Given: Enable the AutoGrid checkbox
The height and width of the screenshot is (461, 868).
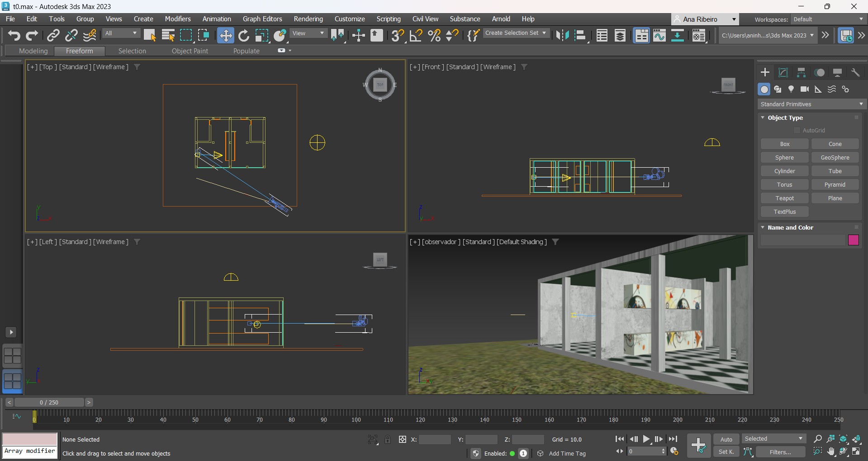Looking at the screenshot, I should point(797,130).
